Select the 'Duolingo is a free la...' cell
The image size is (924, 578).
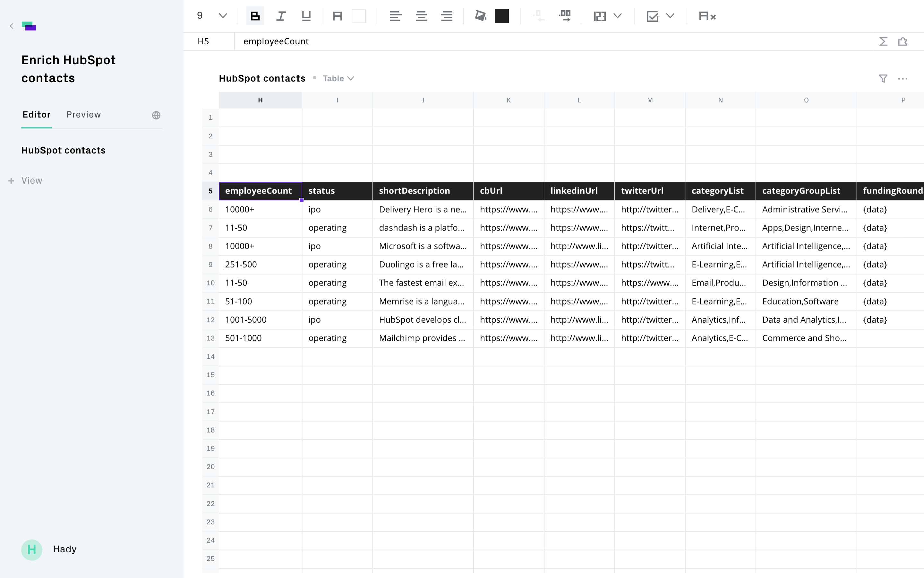pyautogui.click(x=423, y=265)
